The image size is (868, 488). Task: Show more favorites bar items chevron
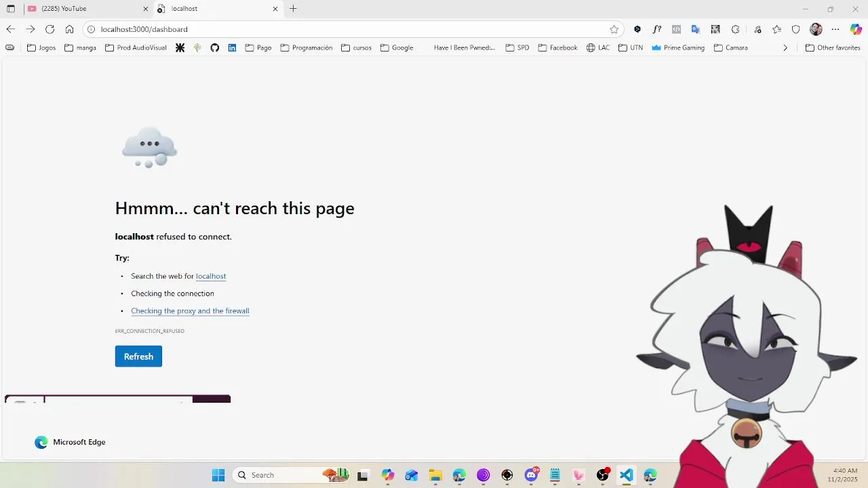785,47
